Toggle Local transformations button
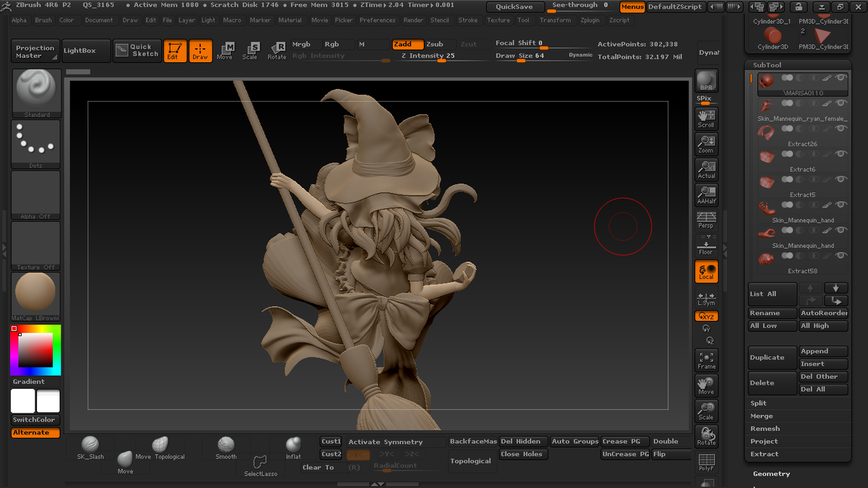Screen dimensions: 868x488 (x=707, y=272)
